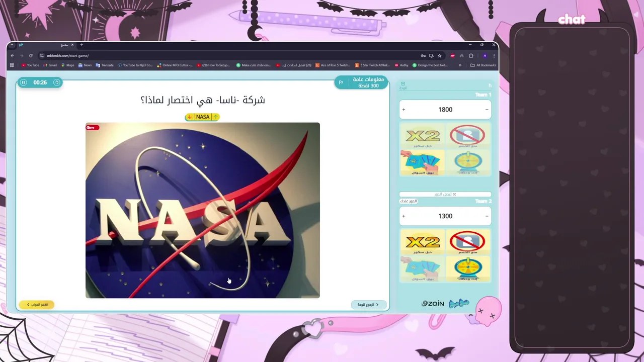This screenshot has width=644, height=362.
Task: Use Team 1's swap question cards helper
Action: tap(423, 163)
